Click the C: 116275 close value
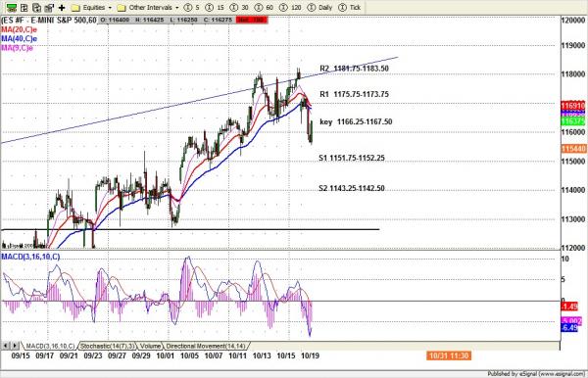 [219, 20]
